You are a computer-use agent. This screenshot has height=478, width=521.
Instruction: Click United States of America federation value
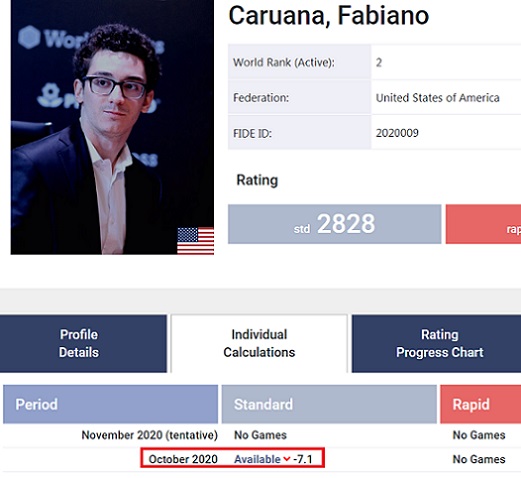[437, 98]
